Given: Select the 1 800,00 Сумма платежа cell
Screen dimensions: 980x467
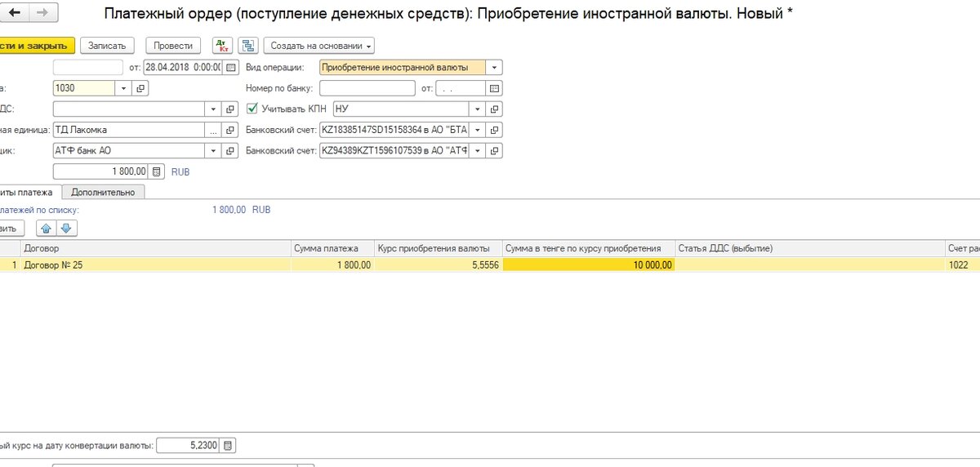Looking at the screenshot, I should tap(332, 265).
